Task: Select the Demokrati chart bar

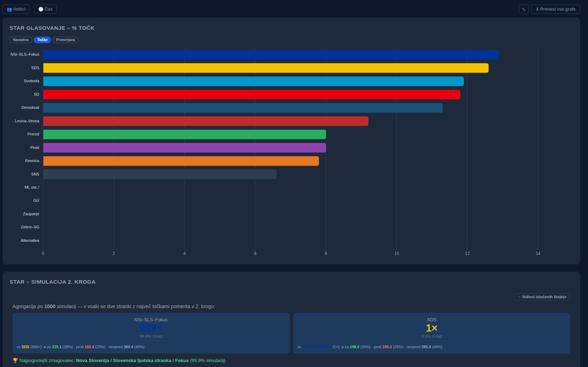Action: click(243, 108)
